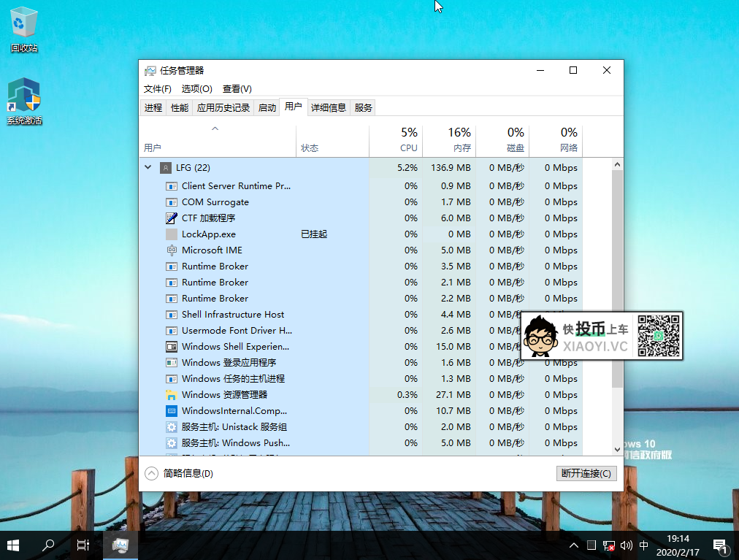Click the 断开连接 button
739x560 pixels.
click(x=586, y=473)
